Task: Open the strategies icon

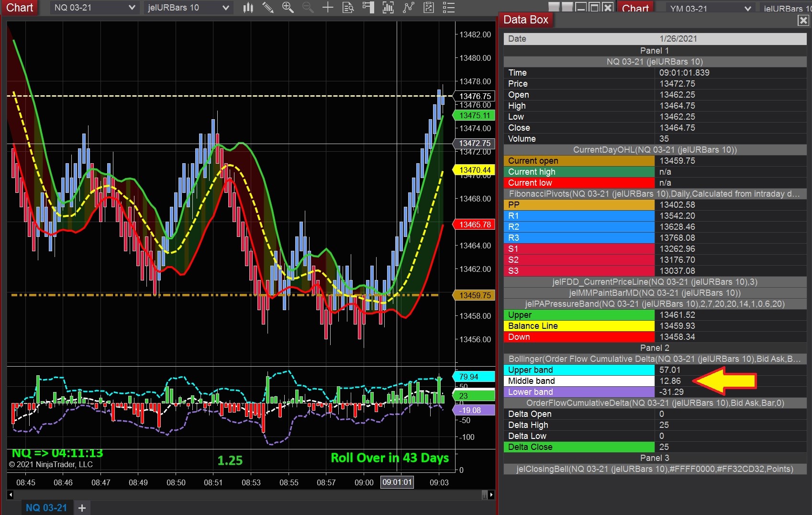Action: 429,8
